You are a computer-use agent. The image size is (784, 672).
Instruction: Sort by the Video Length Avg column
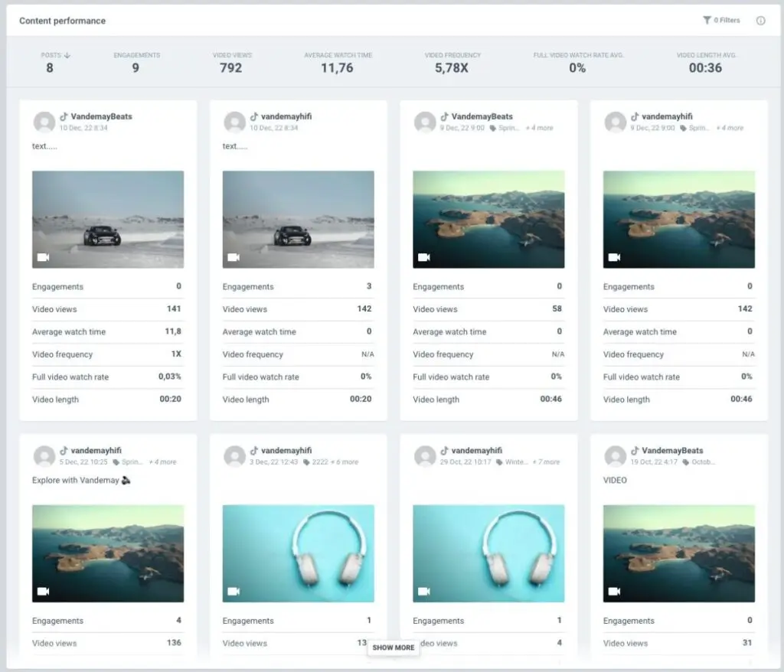(x=706, y=55)
